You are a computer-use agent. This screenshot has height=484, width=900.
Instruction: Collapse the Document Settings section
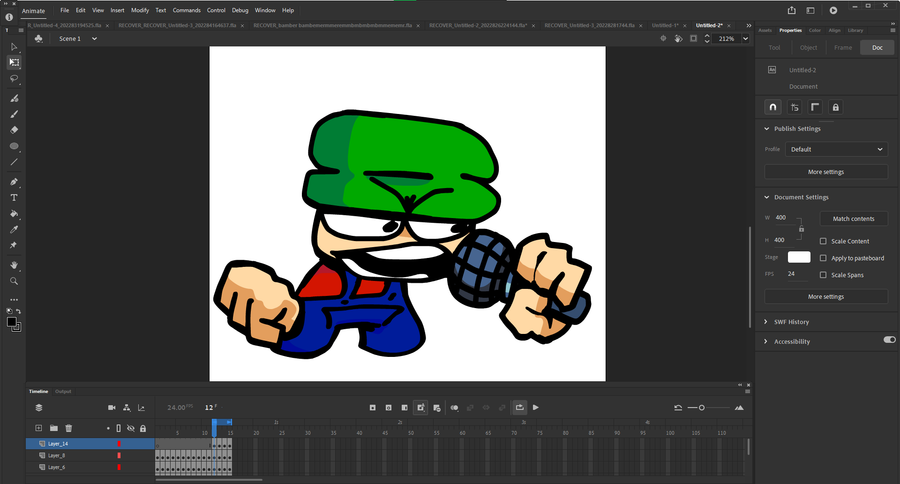[x=767, y=197]
